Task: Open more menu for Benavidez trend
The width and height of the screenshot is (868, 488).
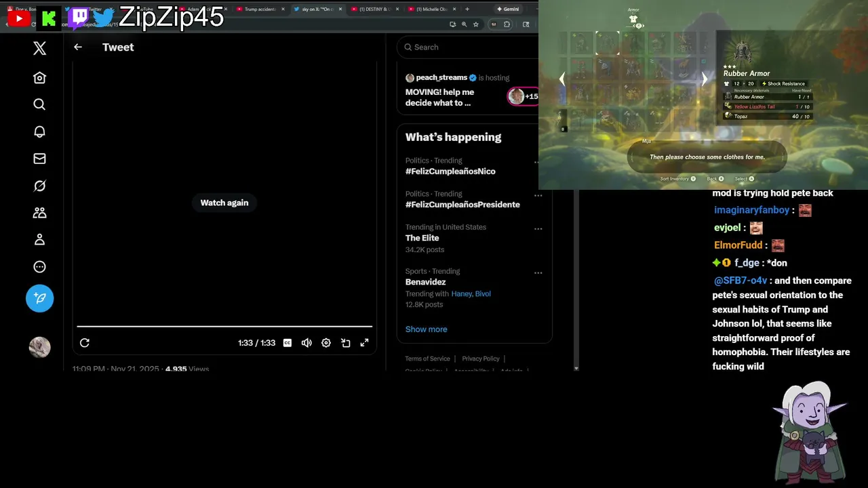Action: coord(538,272)
